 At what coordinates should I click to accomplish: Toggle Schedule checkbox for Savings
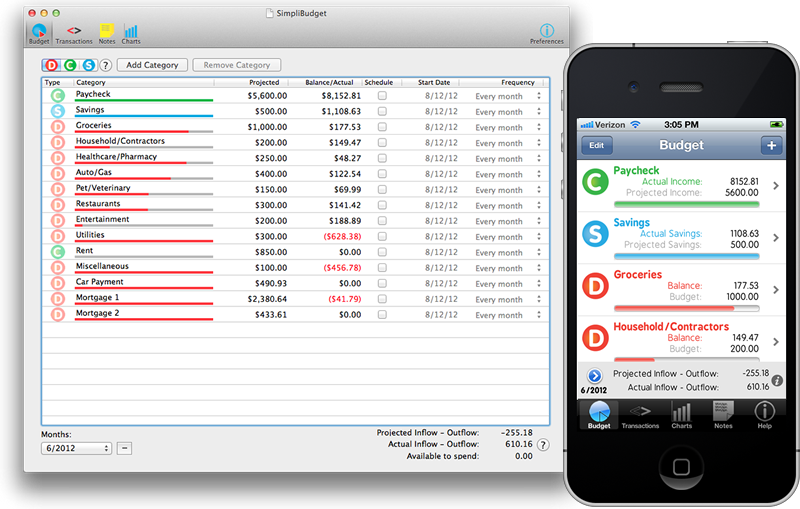tap(382, 111)
